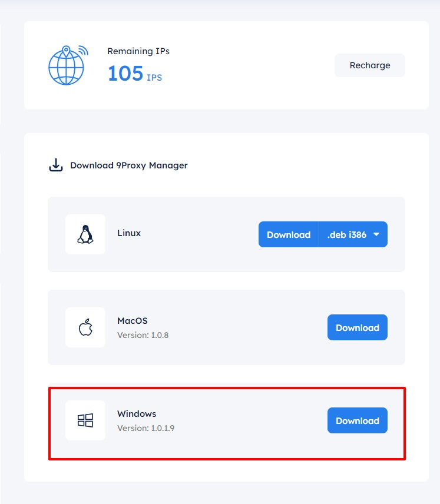The height and width of the screenshot is (504, 440).
Task: Download the MacOS version
Action: coord(357,327)
